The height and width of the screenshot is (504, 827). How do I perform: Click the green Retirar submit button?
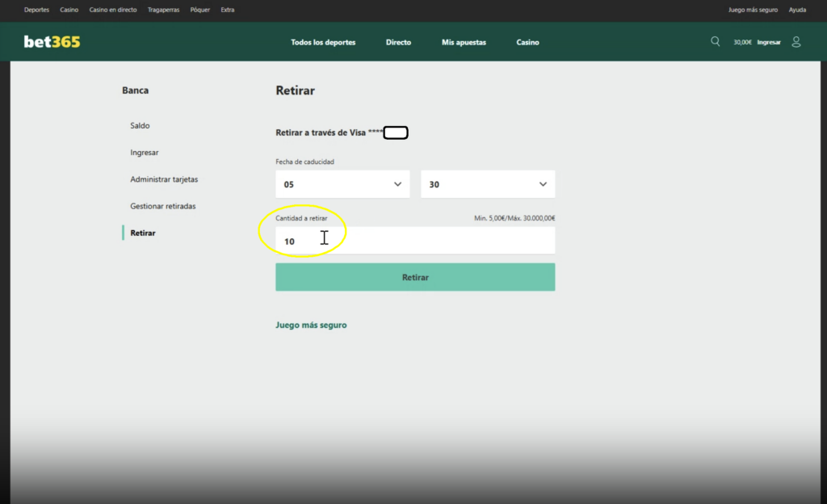click(415, 277)
